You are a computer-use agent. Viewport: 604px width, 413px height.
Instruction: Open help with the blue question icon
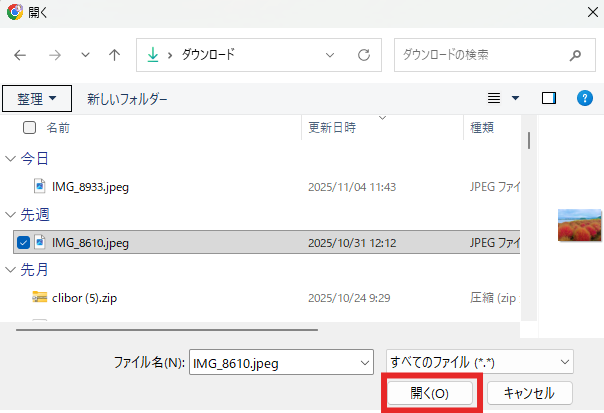pyautogui.click(x=584, y=98)
